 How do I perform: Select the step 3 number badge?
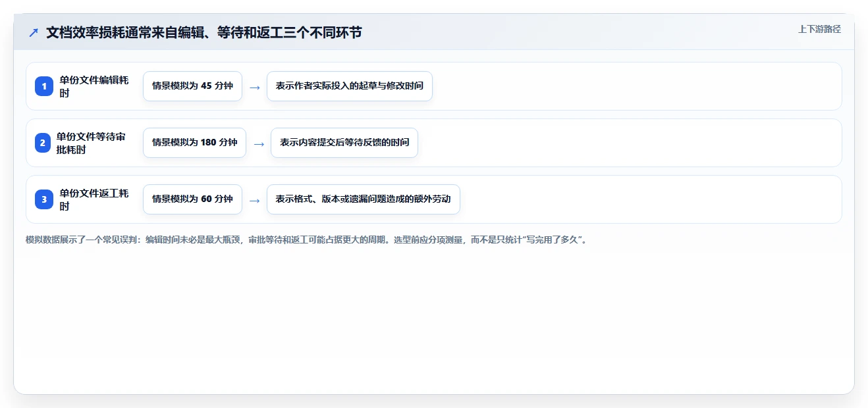tap(44, 199)
